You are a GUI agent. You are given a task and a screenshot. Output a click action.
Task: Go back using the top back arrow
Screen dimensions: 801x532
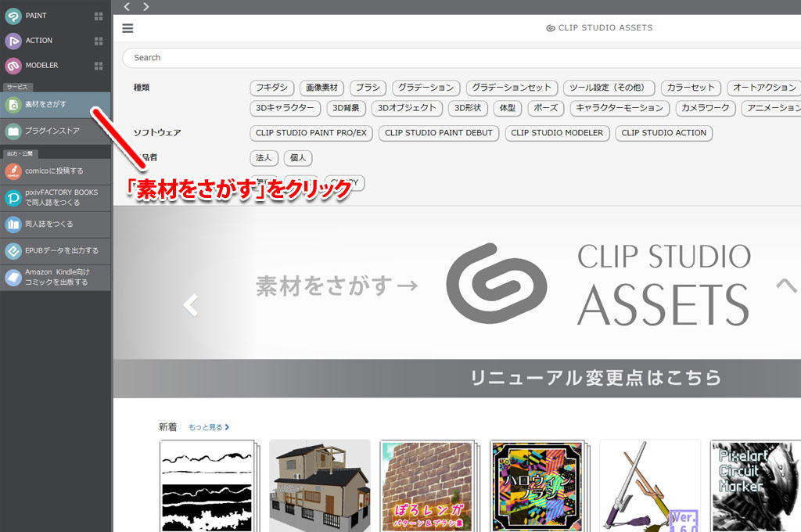pyautogui.click(x=128, y=7)
